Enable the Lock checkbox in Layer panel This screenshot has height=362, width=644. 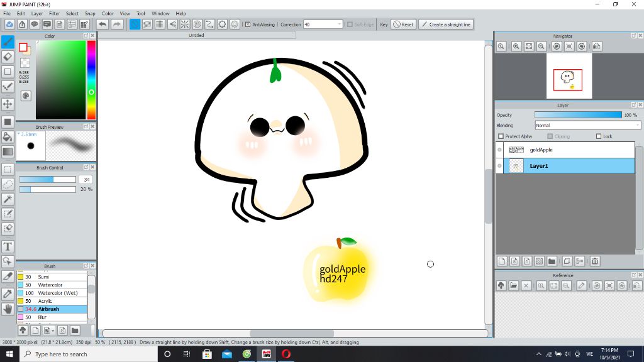(599, 136)
